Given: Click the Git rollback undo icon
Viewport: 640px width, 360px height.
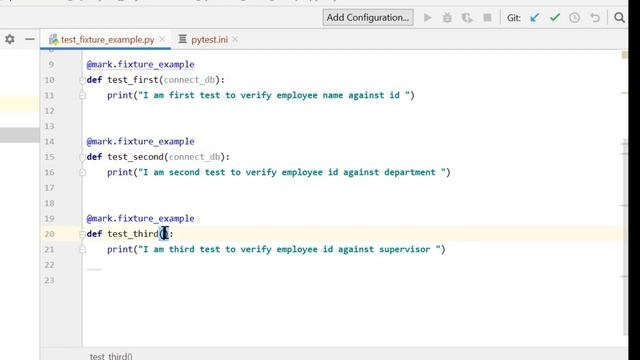Looking at the screenshot, I should [595, 18].
